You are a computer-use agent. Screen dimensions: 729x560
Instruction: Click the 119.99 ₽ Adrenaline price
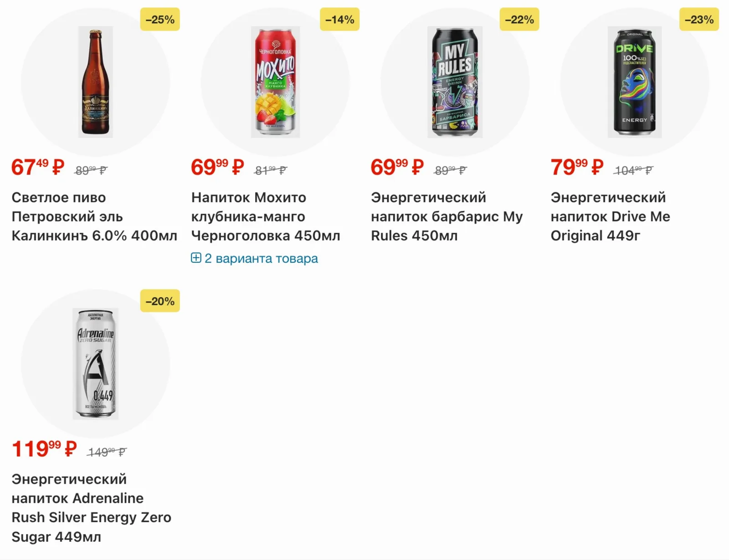click(44, 449)
